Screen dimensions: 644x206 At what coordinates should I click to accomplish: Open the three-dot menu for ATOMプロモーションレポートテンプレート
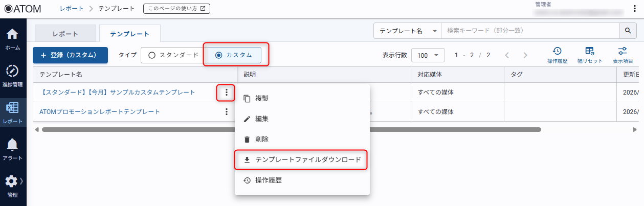[x=227, y=111]
